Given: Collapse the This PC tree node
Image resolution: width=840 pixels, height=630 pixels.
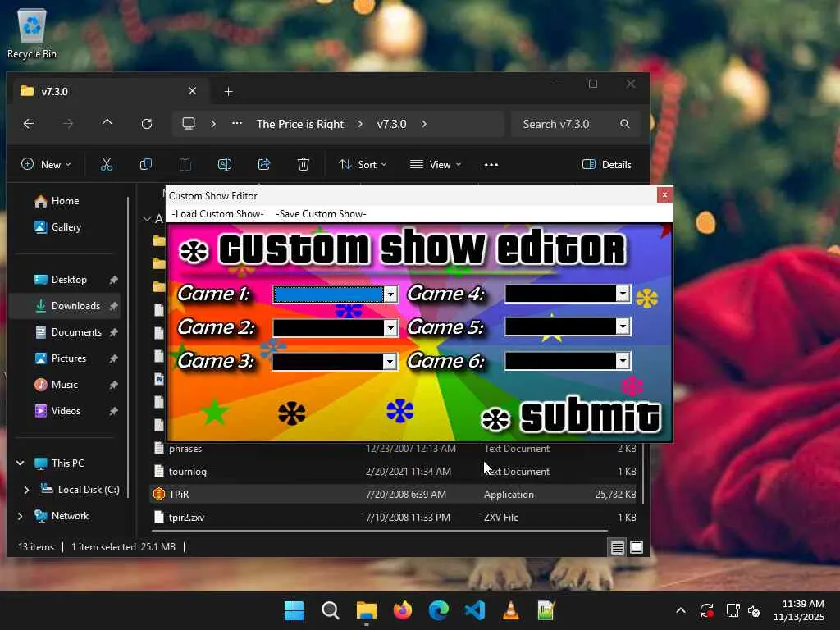Looking at the screenshot, I should tap(21, 463).
